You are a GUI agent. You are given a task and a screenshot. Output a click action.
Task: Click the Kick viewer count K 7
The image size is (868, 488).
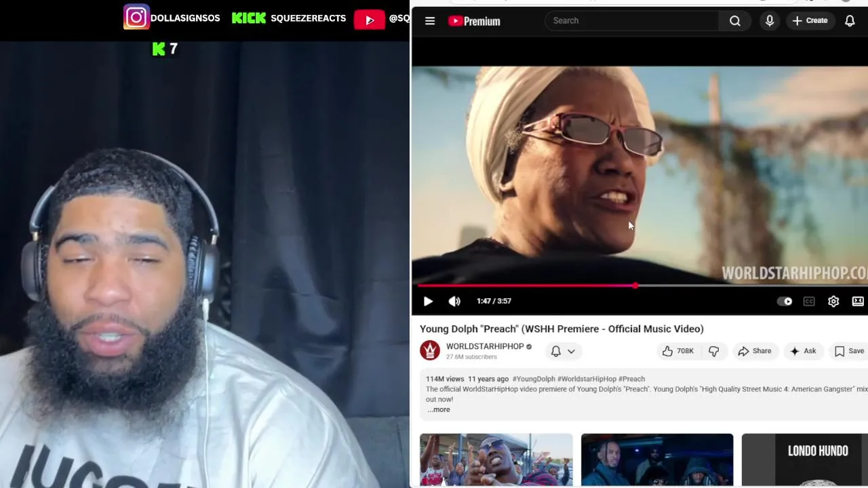[165, 49]
